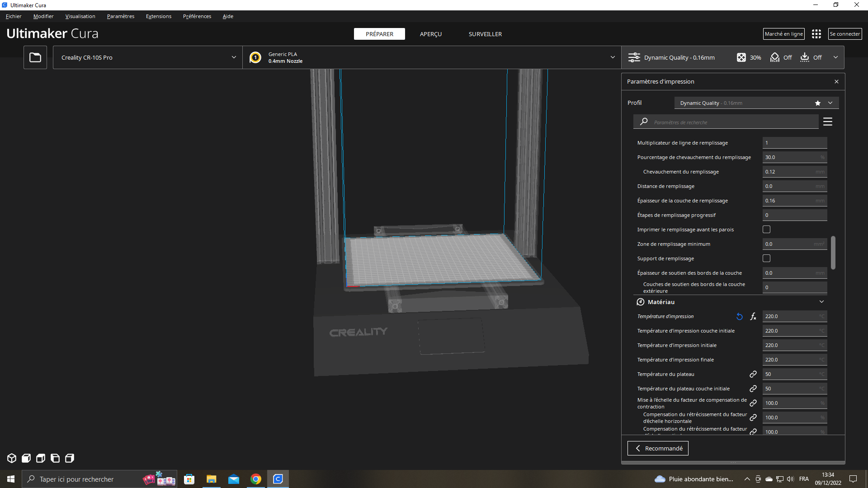
Task: Open the Fichier menu
Action: 14,16
